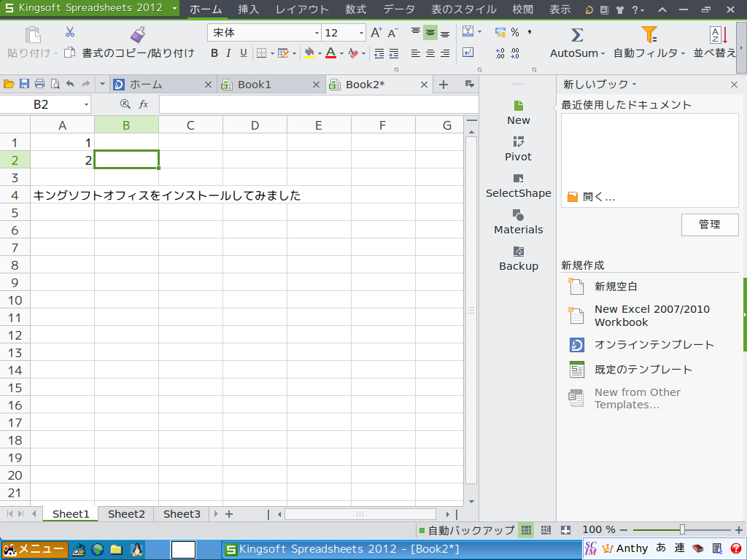Image resolution: width=747 pixels, height=560 pixels.
Task: Click the vertical scrollbar down arrow
Action: [x=471, y=502]
